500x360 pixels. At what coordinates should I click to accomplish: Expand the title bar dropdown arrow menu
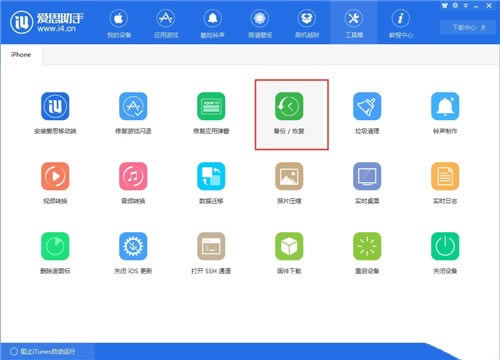[465, 6]
